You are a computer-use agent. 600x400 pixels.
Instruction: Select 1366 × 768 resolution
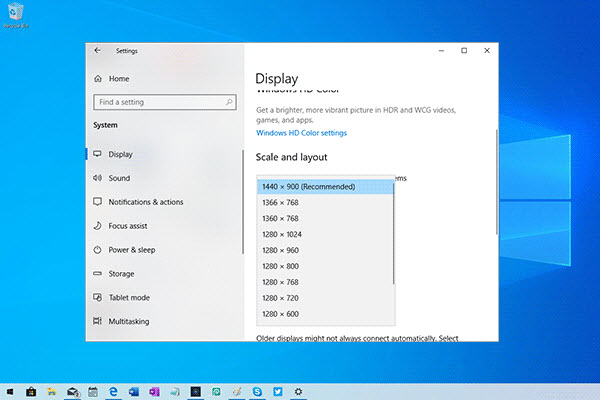tap(325, 202)
